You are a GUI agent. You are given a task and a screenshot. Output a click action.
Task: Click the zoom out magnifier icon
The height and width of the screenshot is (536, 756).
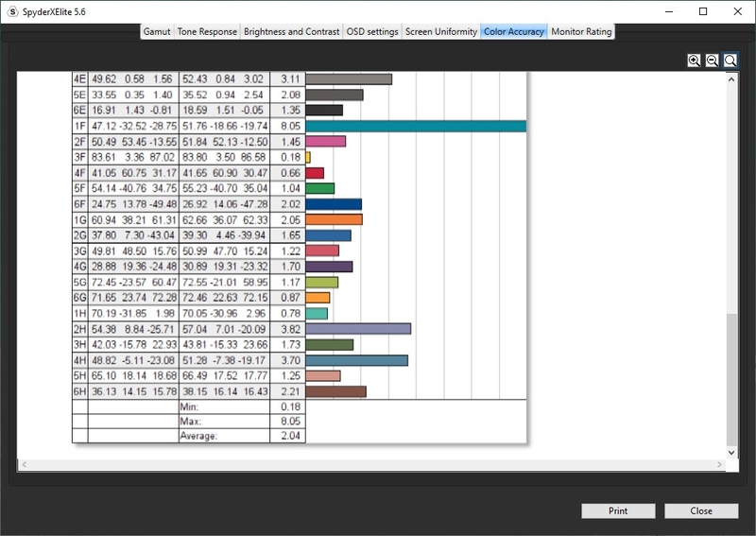coord(712,61)
